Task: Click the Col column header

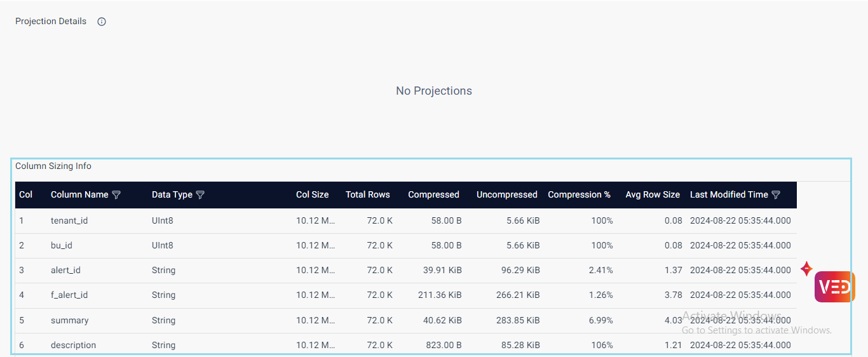Action: click(26, 195)
